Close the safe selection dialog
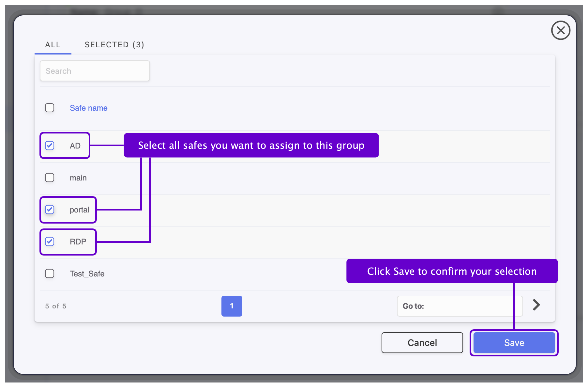This screenshot has height=390, width=588. pos(560,30)
